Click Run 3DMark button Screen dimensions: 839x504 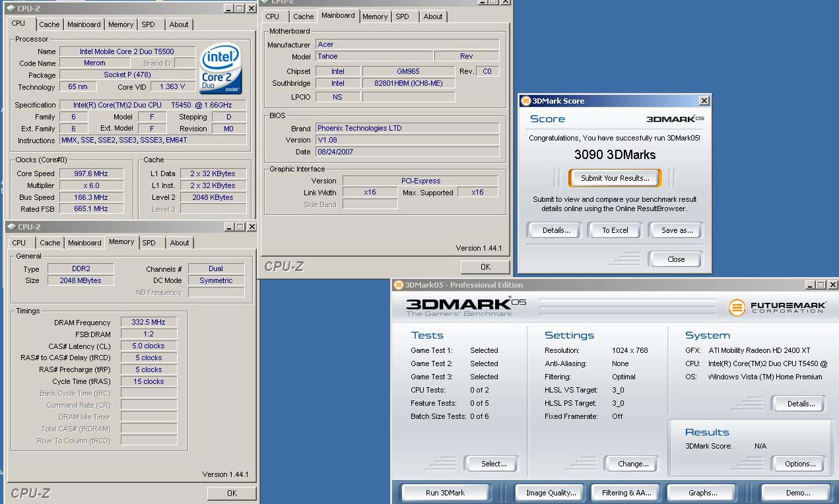point(445,493)
